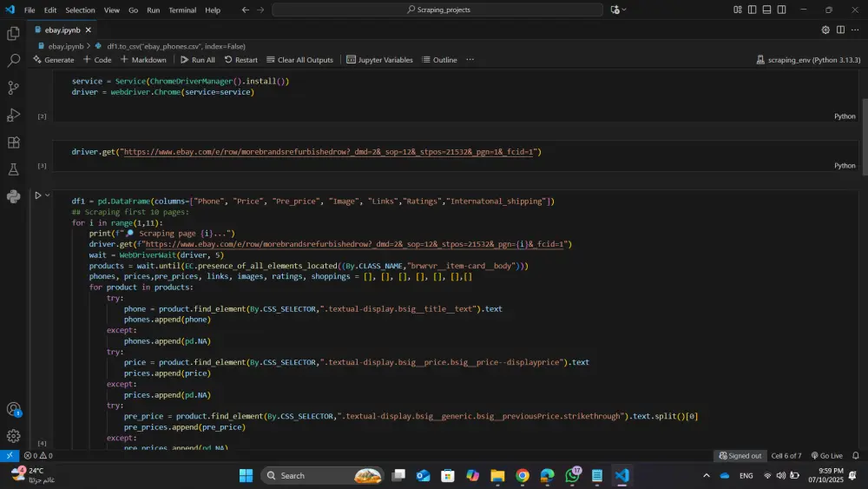868x489 pixels.
Task: Open the Accounts menu icon
Action: [x=13, y=409]
